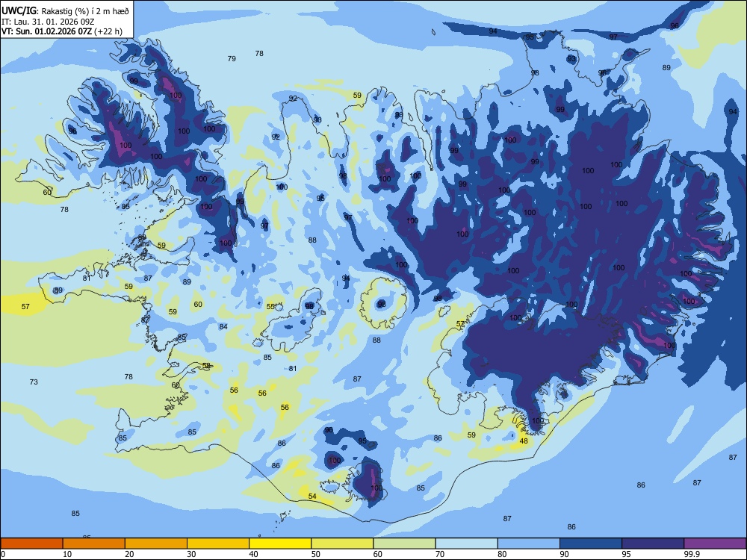This screenshot has height=560, width=747.
Task: Click the dark orange 0–10 legend swatch
Action: coord(31,544)
